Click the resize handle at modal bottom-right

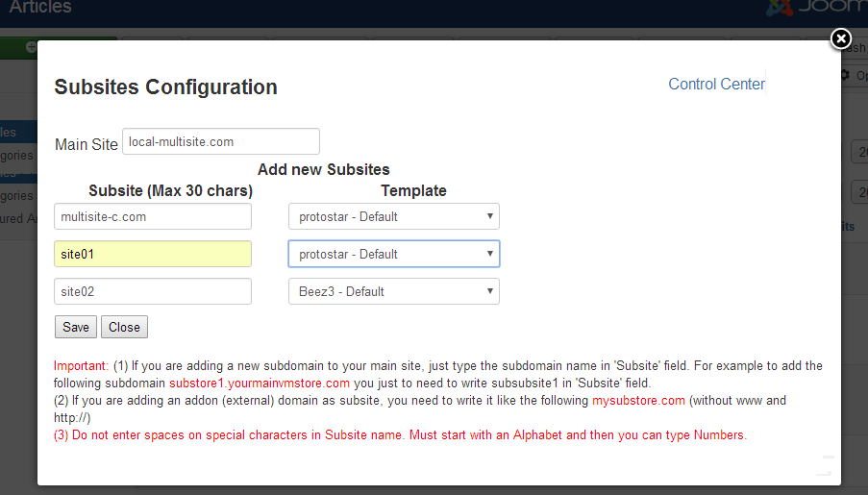pyautogui.click(x=824, y=467)
